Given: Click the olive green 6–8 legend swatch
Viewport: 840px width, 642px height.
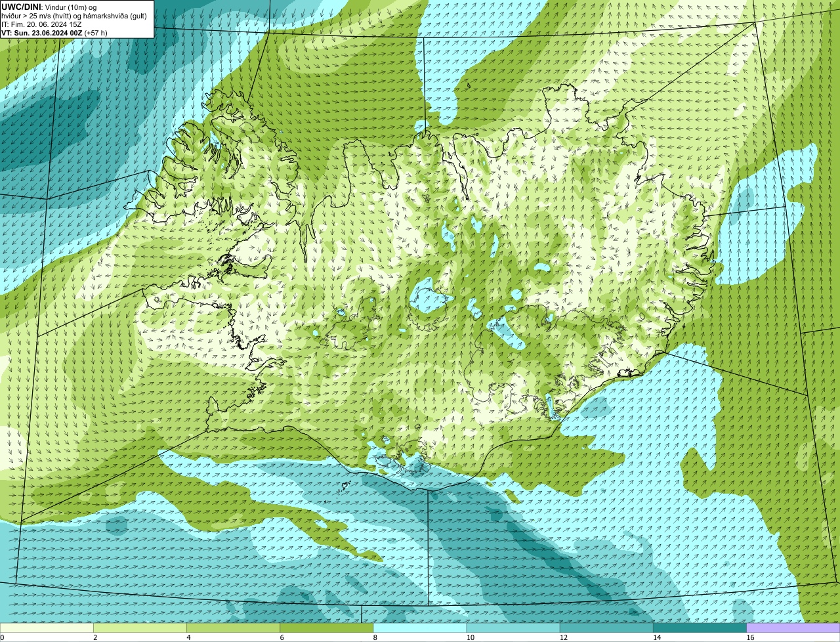Looking at the screenshot, I should (327, 628).
